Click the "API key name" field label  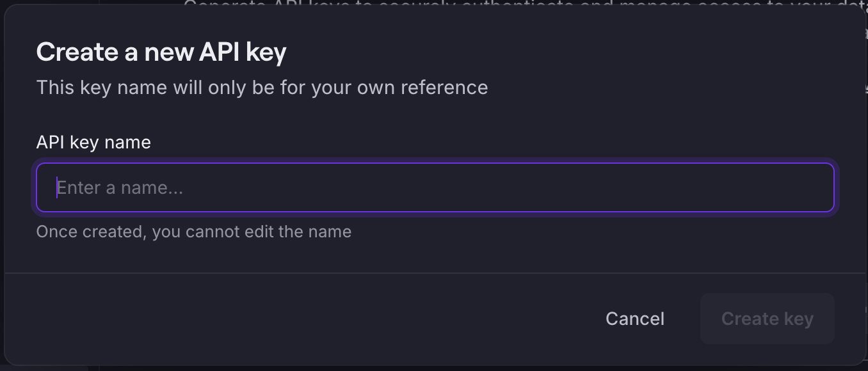click(93, 142)
